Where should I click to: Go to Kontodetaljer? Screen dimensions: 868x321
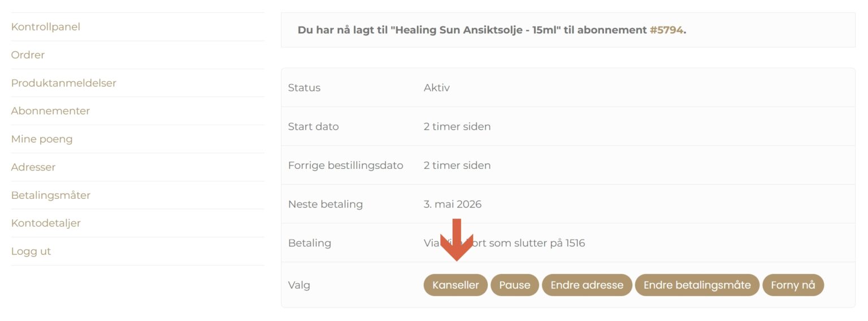coord(46,223)
